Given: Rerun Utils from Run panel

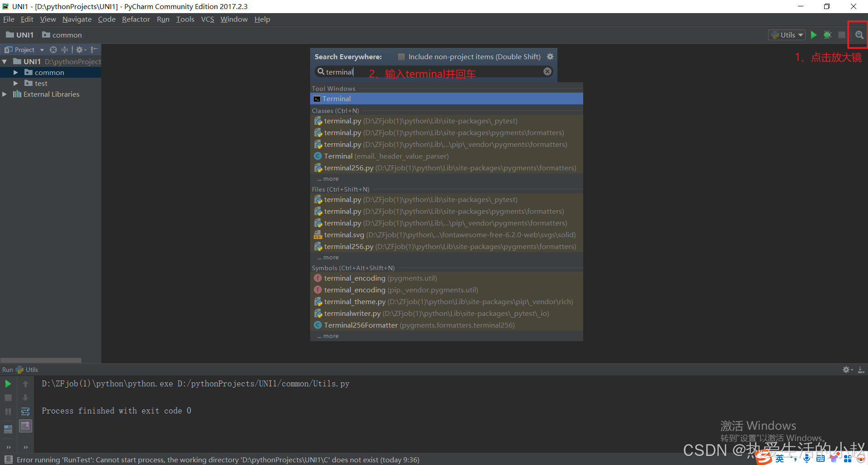Looking at the screenshot, I should (x=8, y=384).
